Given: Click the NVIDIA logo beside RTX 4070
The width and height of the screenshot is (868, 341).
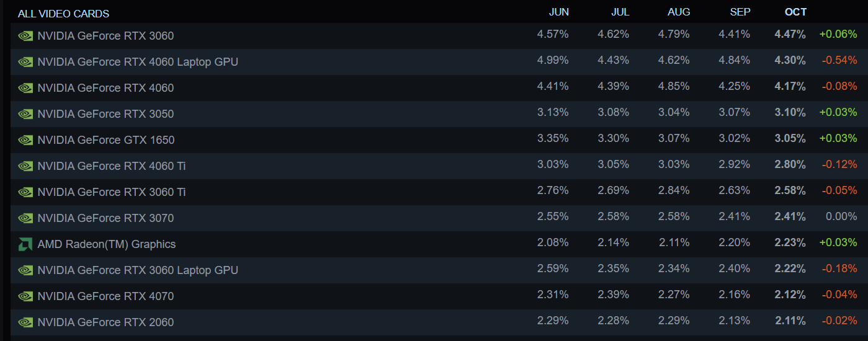Looking at the screenshot, I should (25, 296).
